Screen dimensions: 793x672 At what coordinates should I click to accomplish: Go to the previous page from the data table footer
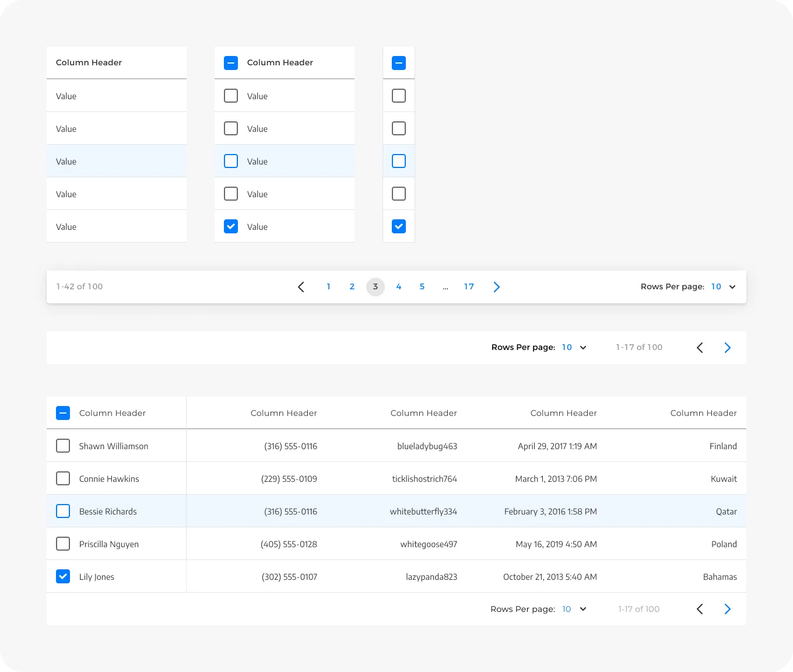[700, 609]
